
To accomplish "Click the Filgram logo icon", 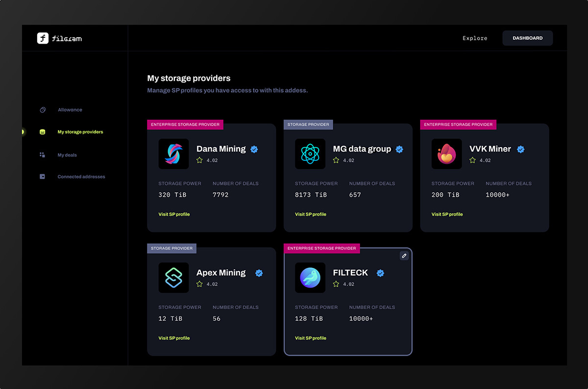I will tap(43, 38).
